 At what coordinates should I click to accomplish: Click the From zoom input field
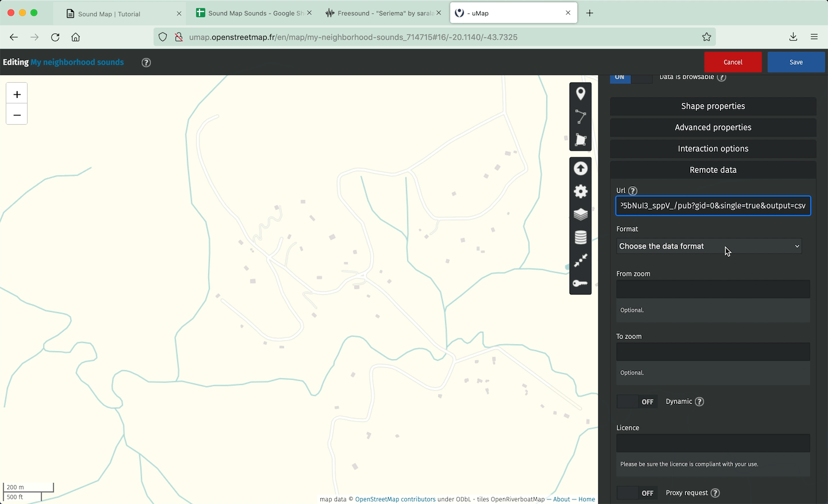click(712, 289)
